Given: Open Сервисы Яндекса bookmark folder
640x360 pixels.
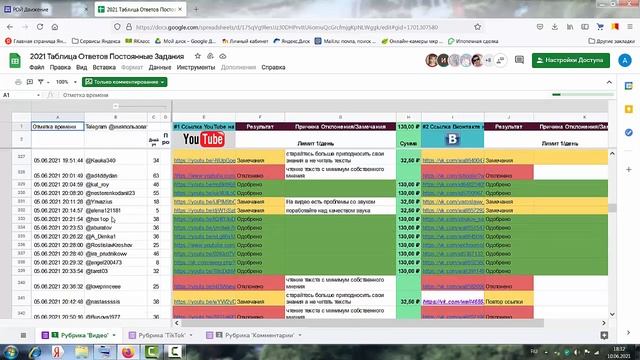Looking at the screenshot, I should 96,41.
